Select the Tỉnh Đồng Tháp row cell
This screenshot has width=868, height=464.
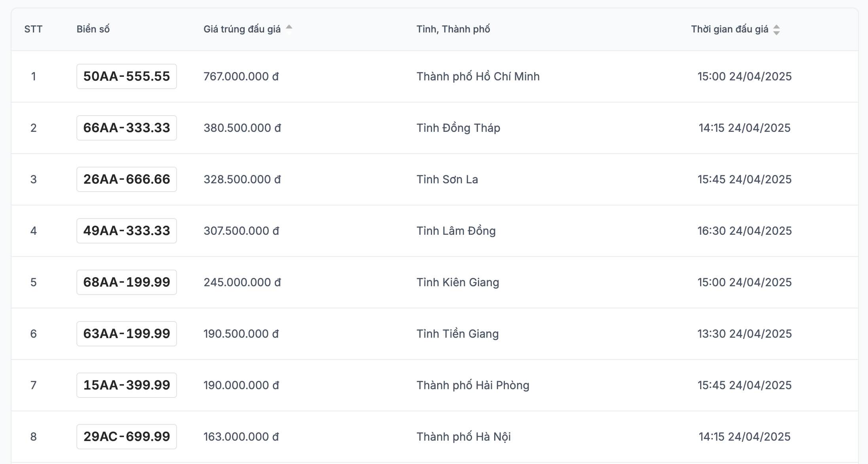[x=458, y=128]
